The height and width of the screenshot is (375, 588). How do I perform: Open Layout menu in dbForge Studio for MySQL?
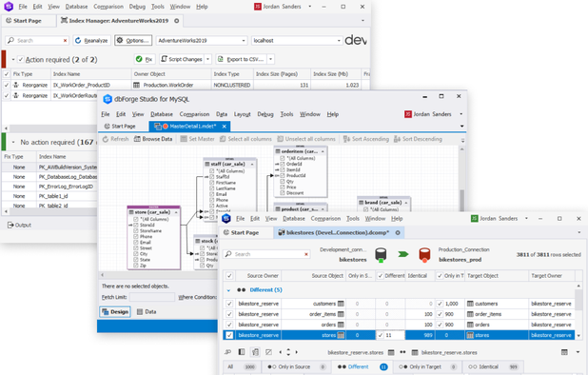click(x=242, y=114)
